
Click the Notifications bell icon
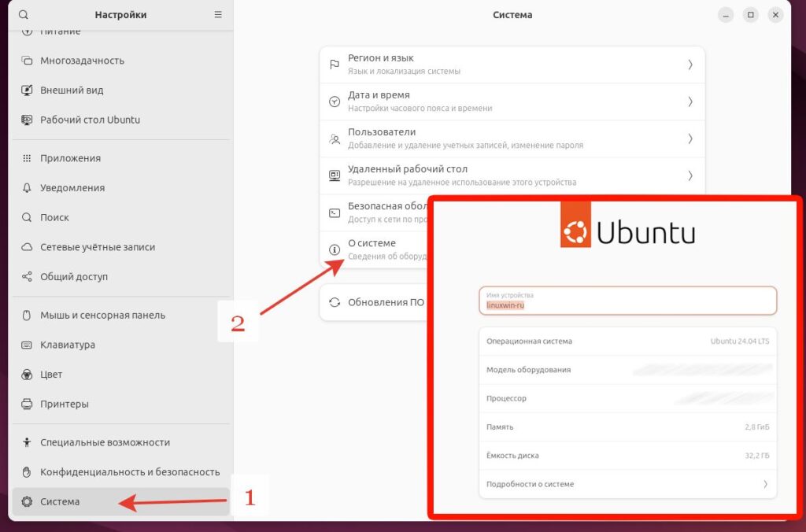27,188
